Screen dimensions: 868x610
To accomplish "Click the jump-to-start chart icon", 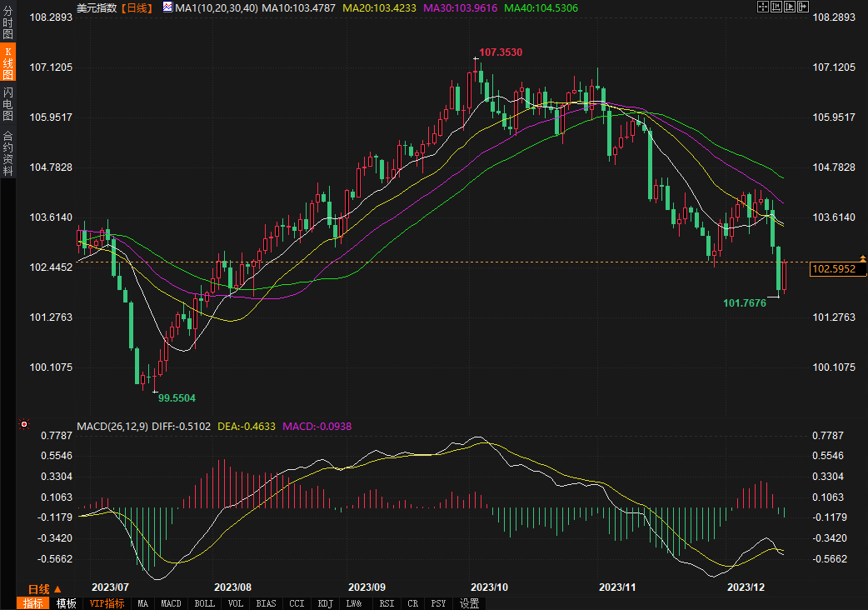I will [776, 7].
